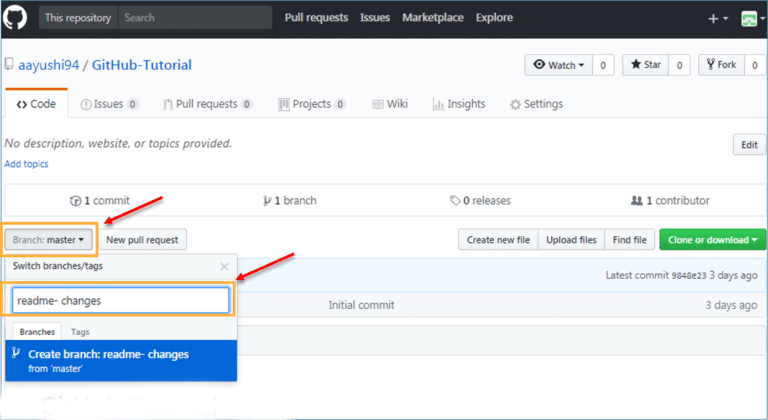Screen dimensions: 768x420
Task: Open the plus create-new menu
Action: pyautogui.click(x=718, y=19)
